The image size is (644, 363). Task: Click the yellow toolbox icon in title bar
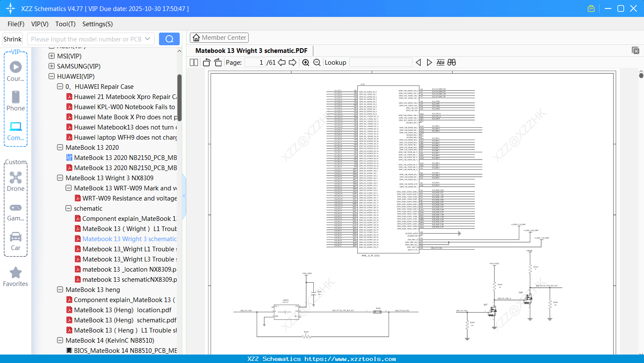[x=591, y=8]
